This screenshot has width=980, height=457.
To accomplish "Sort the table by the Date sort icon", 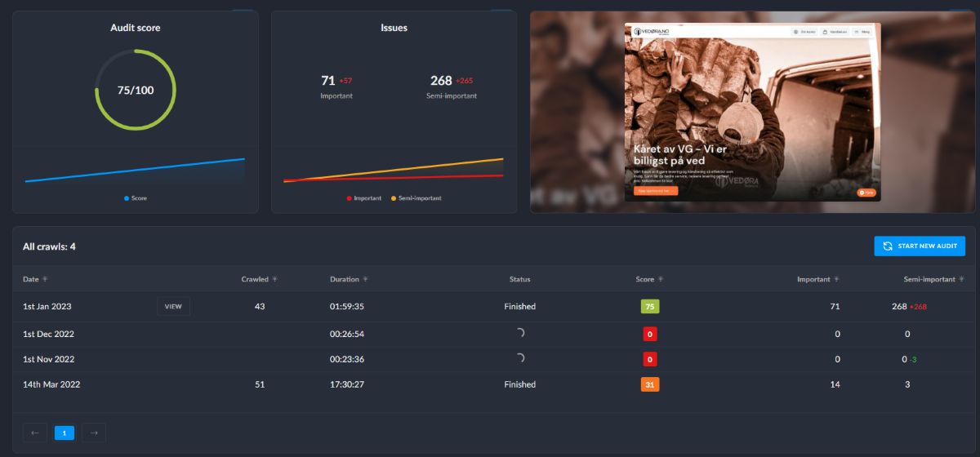I will (x=45, y=279).
